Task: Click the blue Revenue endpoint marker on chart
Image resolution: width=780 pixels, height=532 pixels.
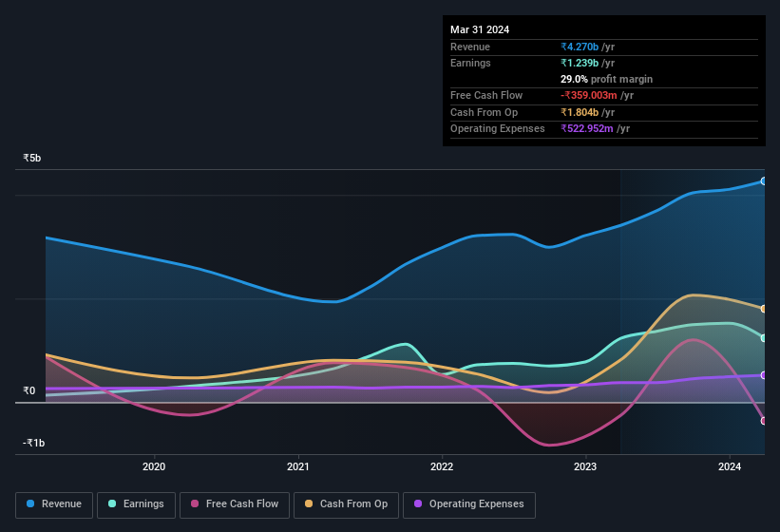Action: pos(763,180)
